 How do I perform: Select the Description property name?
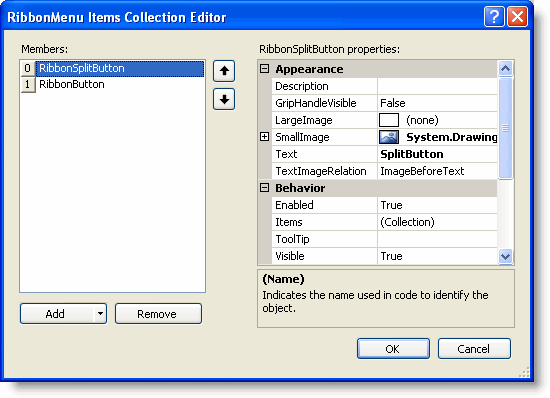pyautogui.click(x=302, y=86)
